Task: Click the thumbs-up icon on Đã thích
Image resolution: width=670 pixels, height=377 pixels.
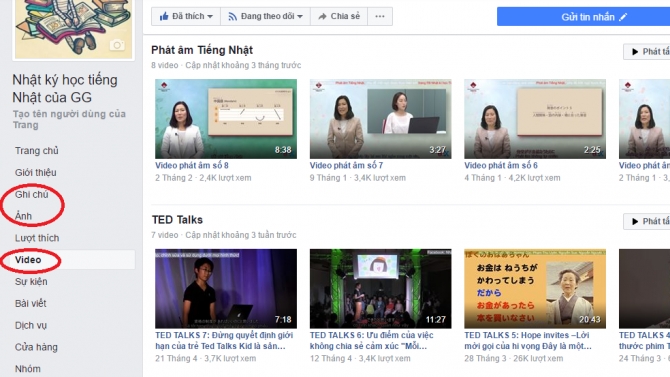Action: [164, 16]
